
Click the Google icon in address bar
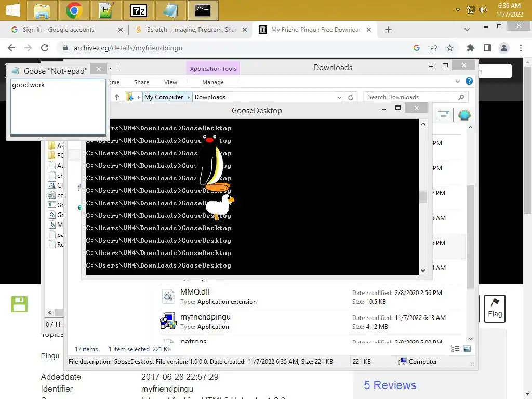pyautogui.click(x=417, y=48)
